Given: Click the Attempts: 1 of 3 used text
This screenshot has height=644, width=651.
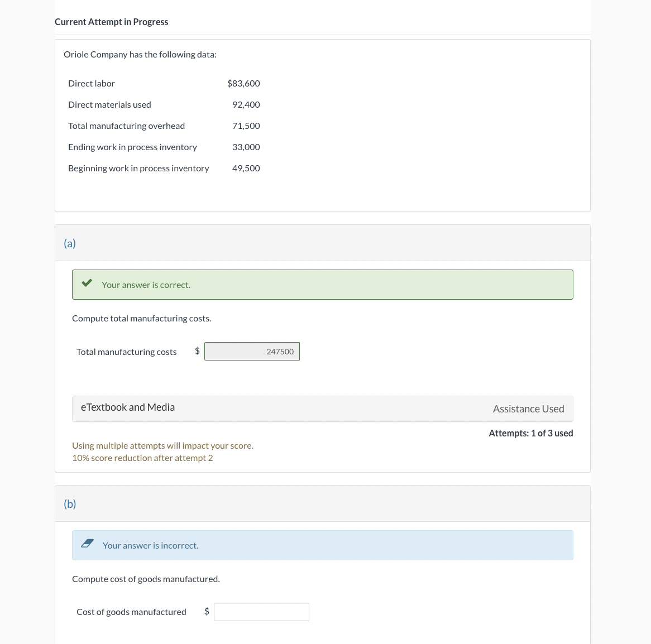Looking at the screenshot, I should tap(530, 433).
